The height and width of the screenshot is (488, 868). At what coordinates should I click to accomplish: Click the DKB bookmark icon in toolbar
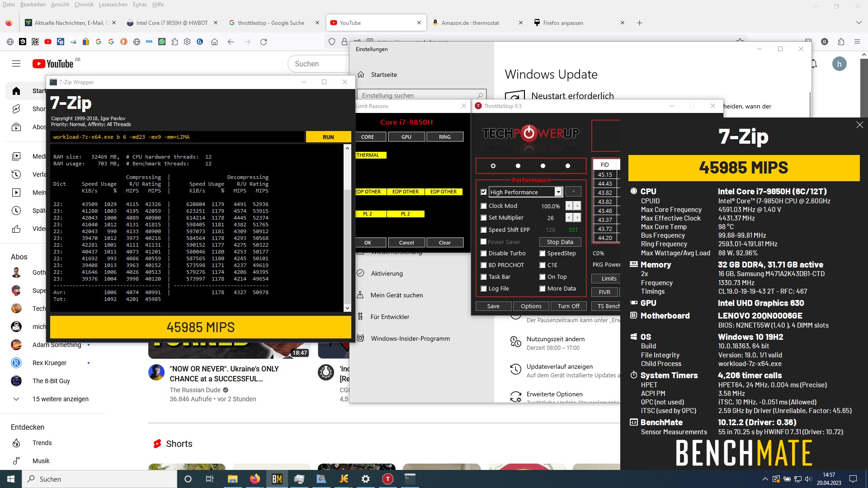pos(149,42)
